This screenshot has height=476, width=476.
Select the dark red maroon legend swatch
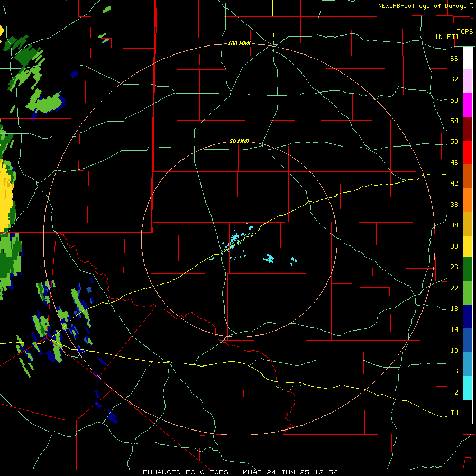pos(467,129)
